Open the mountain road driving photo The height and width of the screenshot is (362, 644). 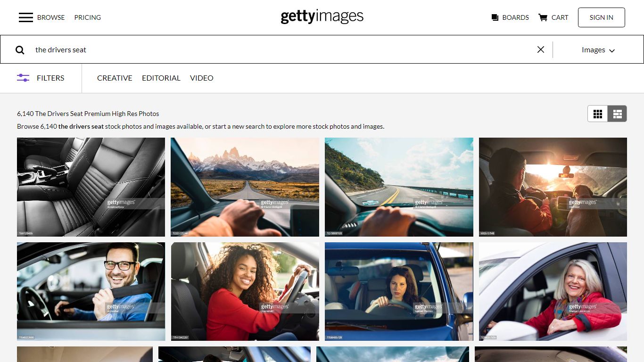245,187
